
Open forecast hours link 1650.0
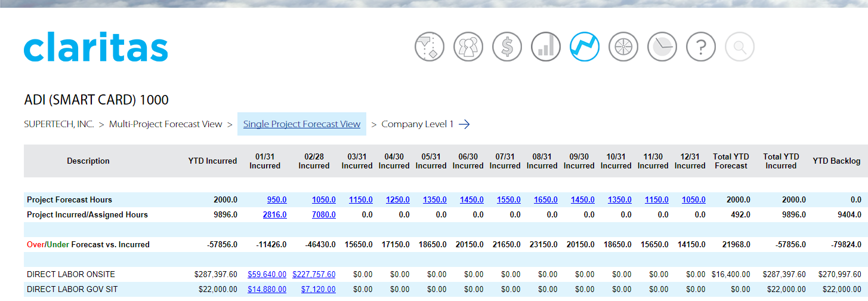(545, 200)
